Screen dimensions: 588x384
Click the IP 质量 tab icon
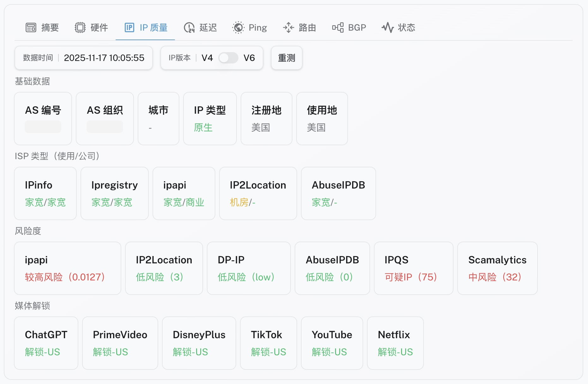click(129, 28)
